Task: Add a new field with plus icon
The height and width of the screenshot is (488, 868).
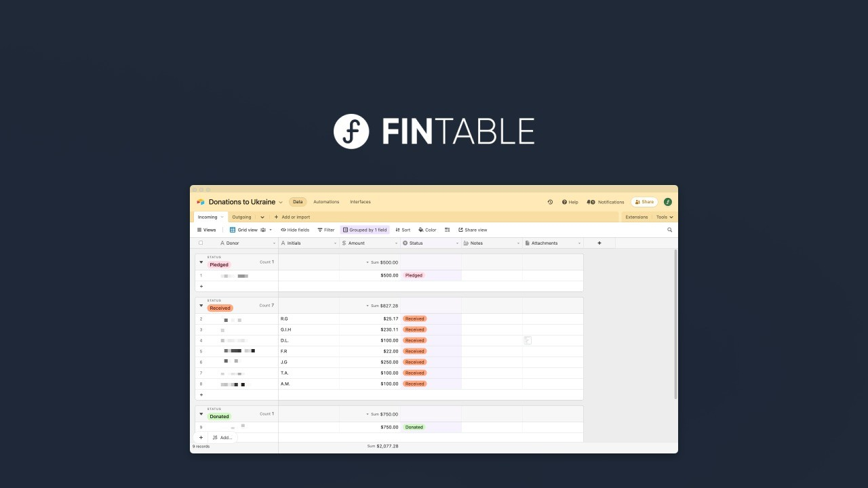Action: point(599,243)
